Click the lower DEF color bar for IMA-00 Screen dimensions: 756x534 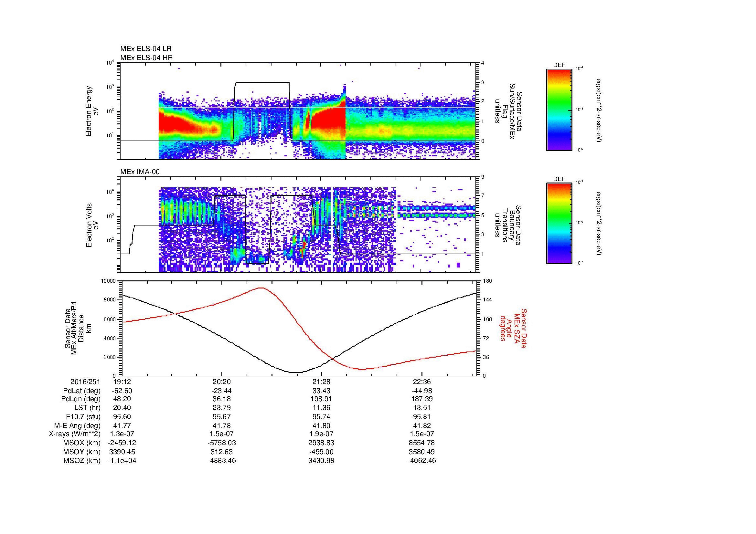[559, 224]
